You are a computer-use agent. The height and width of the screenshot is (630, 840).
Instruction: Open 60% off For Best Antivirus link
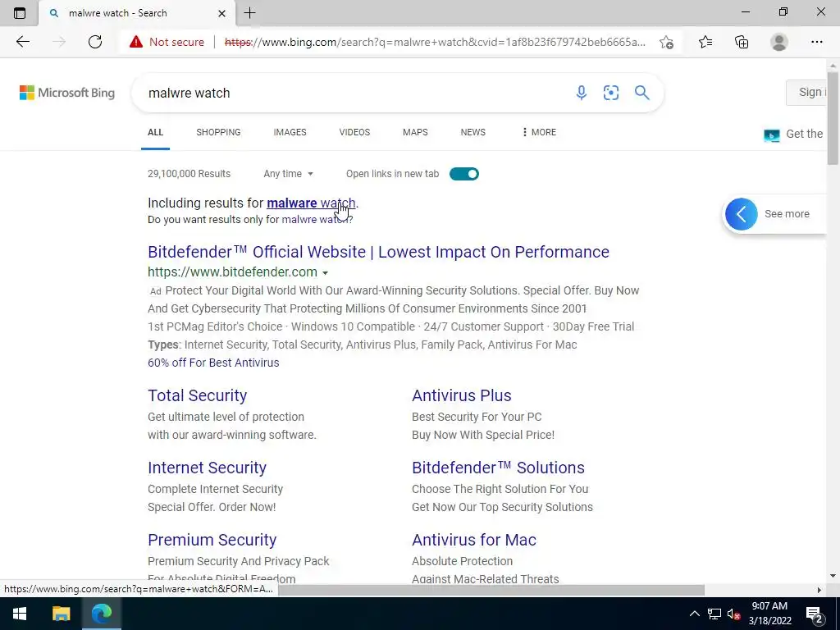pos(213,363)
